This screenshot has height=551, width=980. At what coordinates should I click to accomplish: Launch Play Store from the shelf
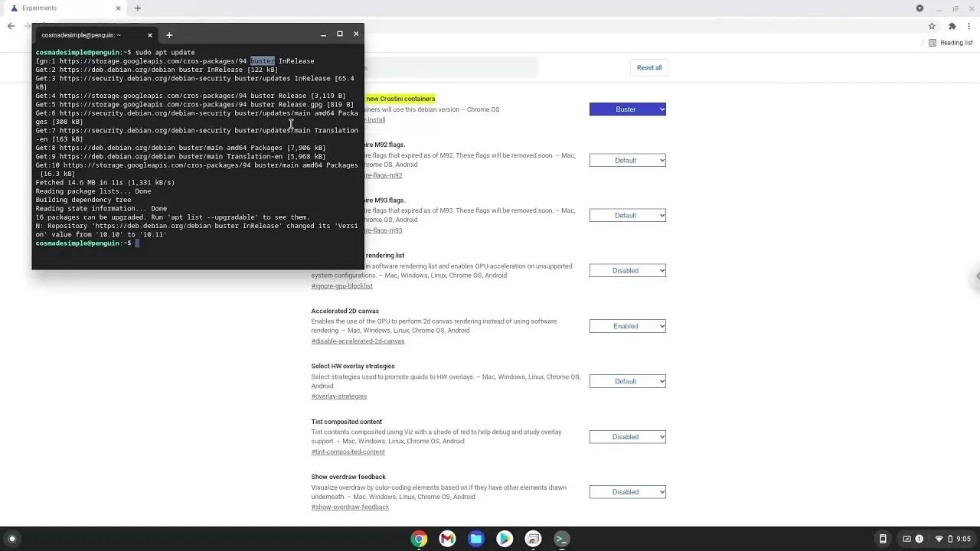pyautogui.click(x=505, y=539)
